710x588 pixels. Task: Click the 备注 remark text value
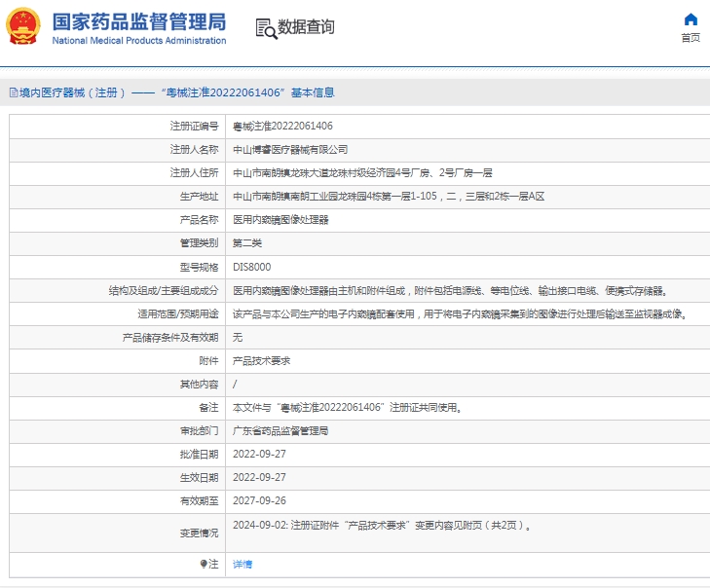348,407
